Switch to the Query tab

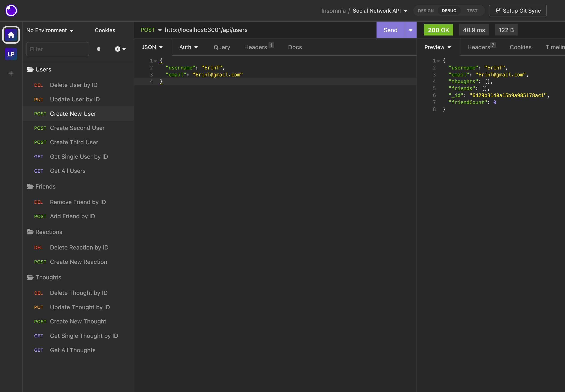click(222, 47)
